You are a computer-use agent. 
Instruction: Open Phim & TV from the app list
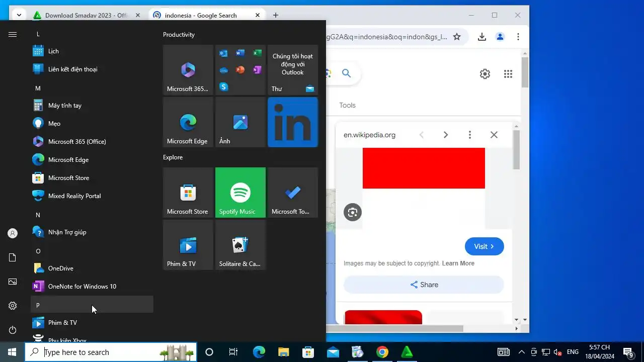(92, 323)
